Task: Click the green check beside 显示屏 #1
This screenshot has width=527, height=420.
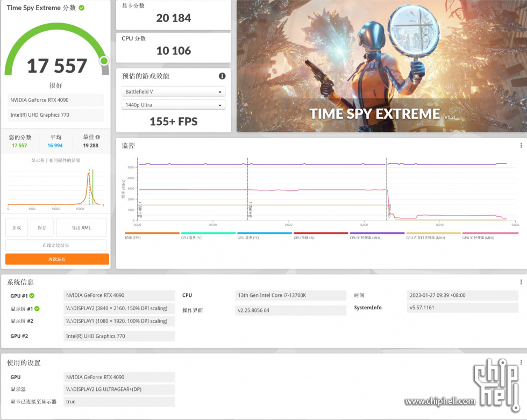Action: 37,309
